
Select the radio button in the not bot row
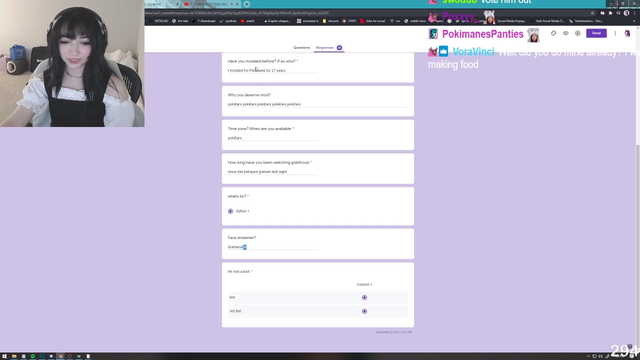364,311
